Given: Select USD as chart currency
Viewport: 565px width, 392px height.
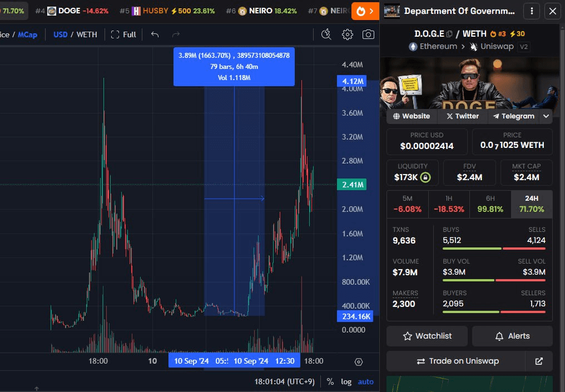Looking at the screenshot, I should coord(61,34).
